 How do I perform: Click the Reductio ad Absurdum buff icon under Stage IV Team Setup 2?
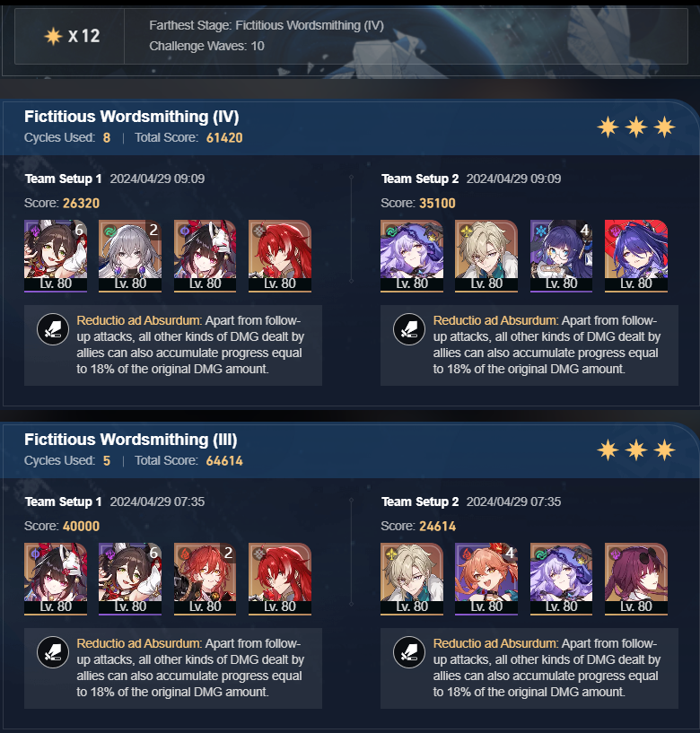tap(409, 329)
